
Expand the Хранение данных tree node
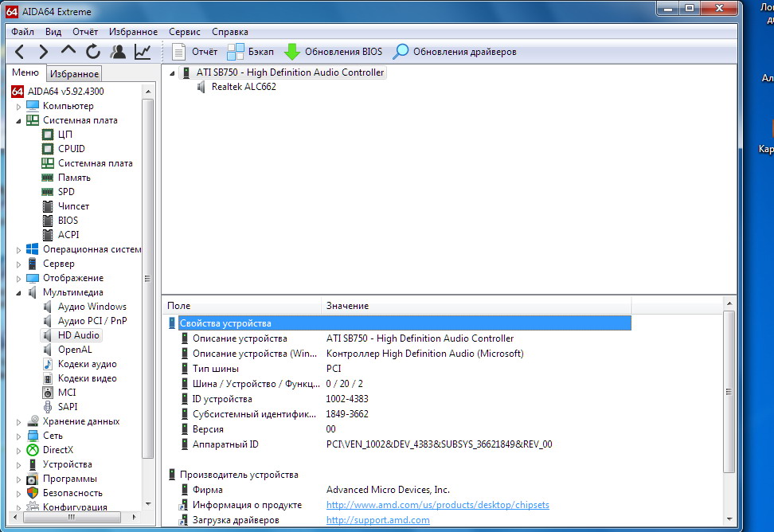click(18, 422)
